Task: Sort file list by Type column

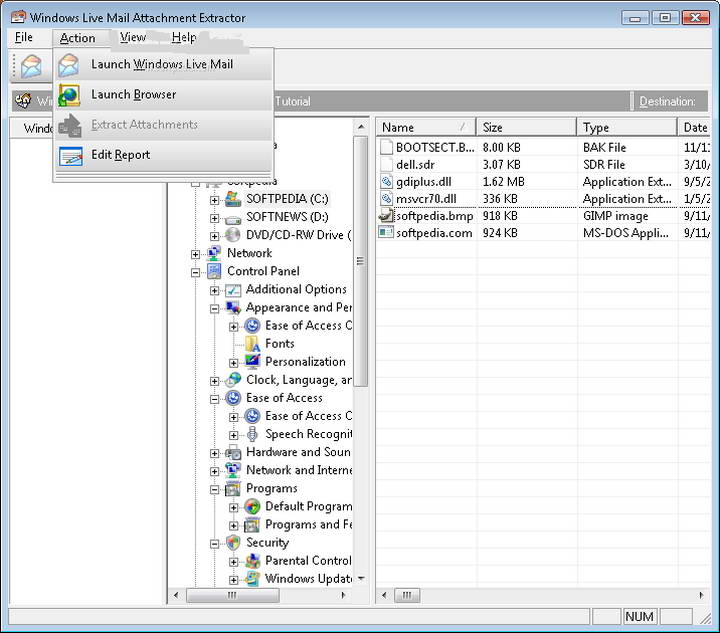Action: (x=627, y=127)
